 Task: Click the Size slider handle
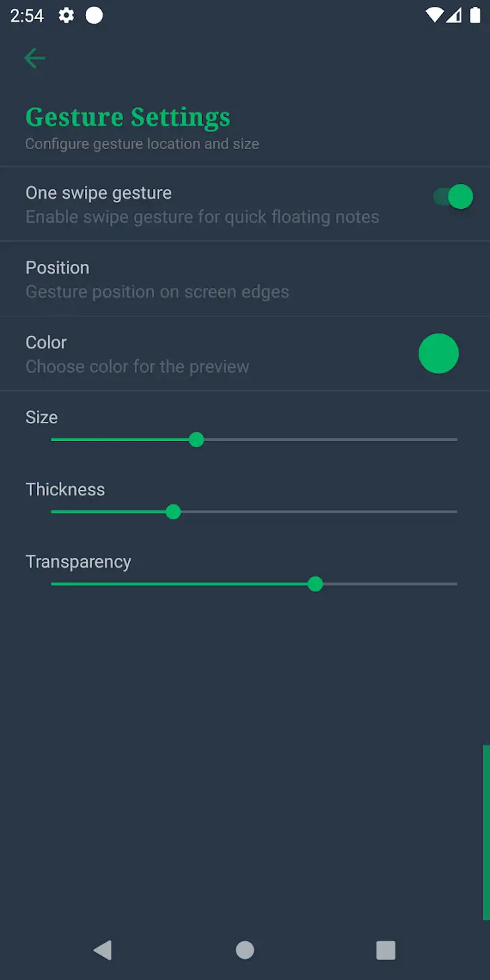coord(197,440)
